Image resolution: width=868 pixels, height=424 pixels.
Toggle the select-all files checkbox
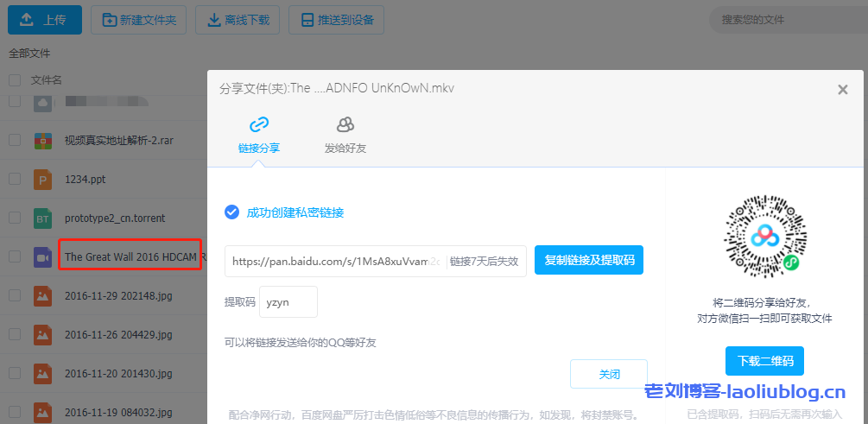coord(15,80)
